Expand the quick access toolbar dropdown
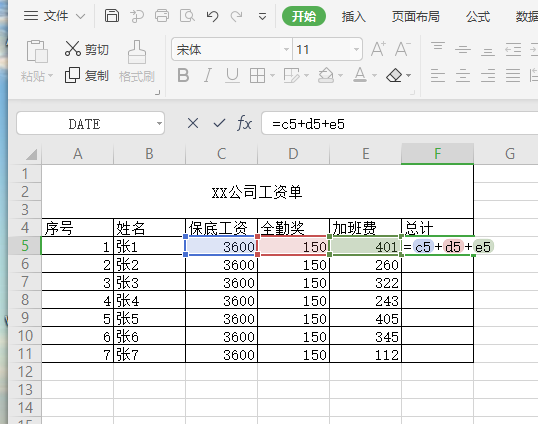 coord(262,16)
